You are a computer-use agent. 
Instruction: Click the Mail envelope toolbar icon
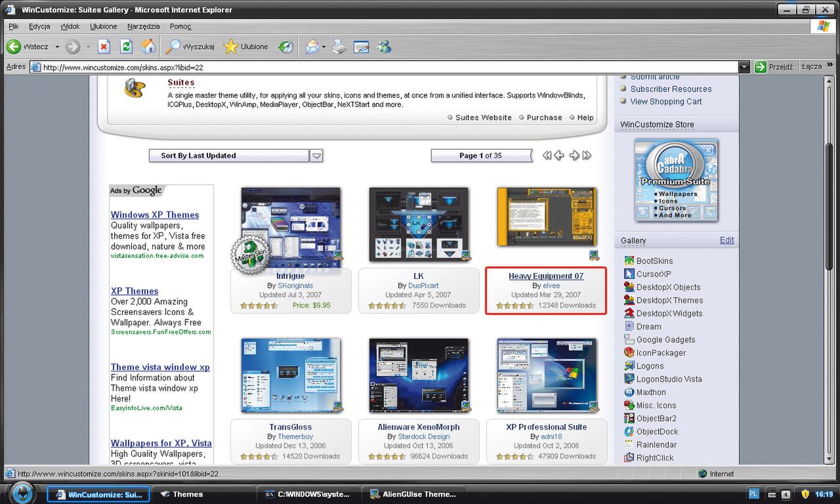pyautogui.click(x=312, y=47)
